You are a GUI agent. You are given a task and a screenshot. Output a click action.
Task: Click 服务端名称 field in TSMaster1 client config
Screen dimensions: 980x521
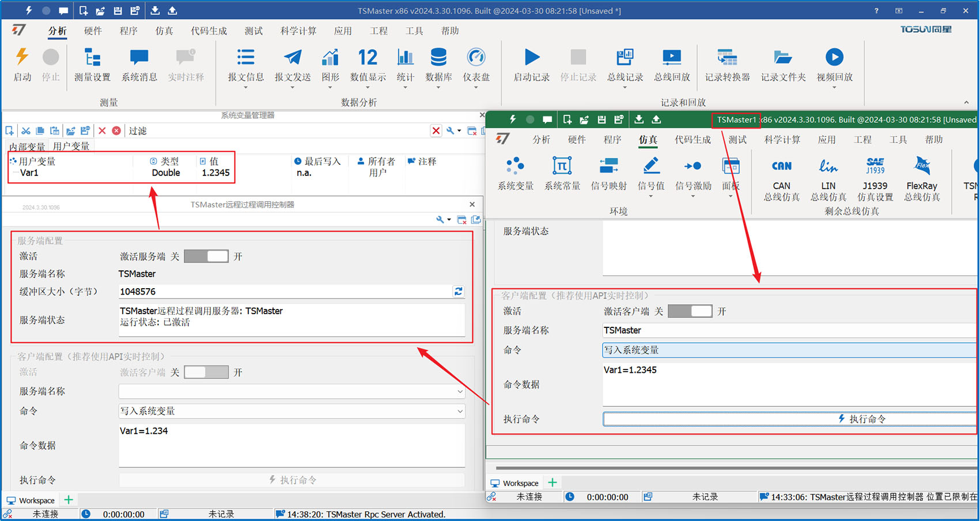789,330
